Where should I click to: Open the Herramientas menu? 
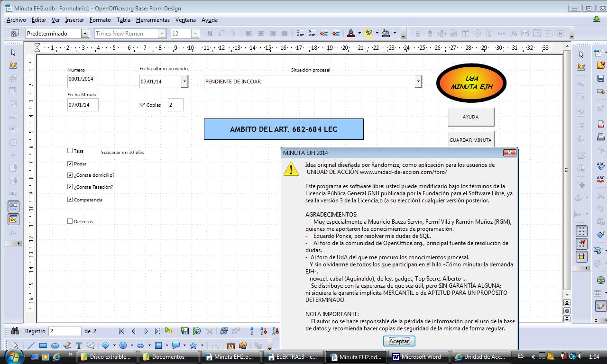[x=152, y=20]
